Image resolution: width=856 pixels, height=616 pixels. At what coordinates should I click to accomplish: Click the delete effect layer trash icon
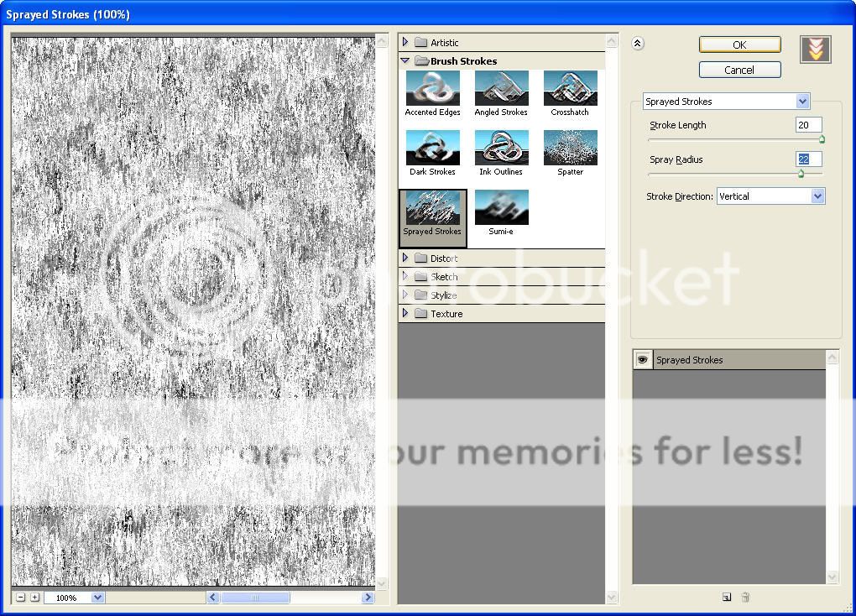pyautogui.click(x=745, y=598)
